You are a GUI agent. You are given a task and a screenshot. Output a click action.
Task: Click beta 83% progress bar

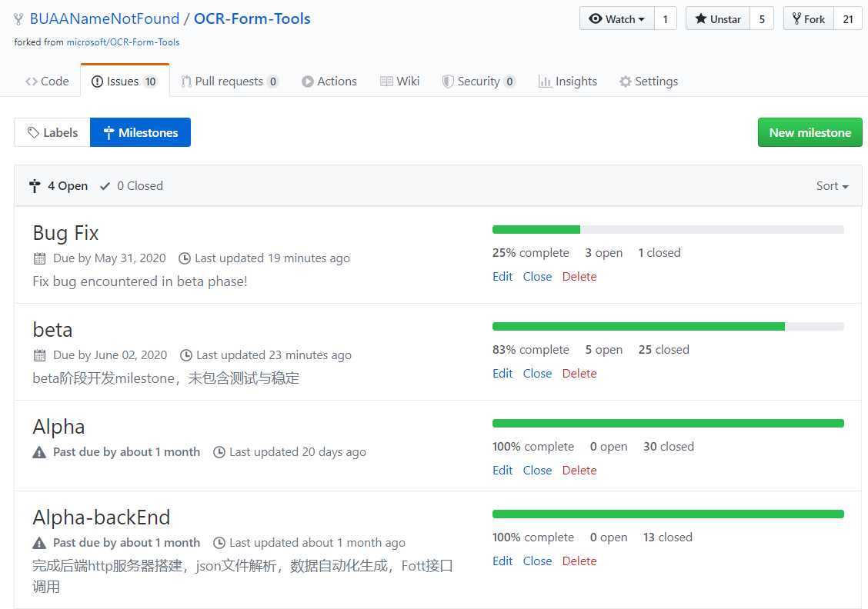pos(668,326)
